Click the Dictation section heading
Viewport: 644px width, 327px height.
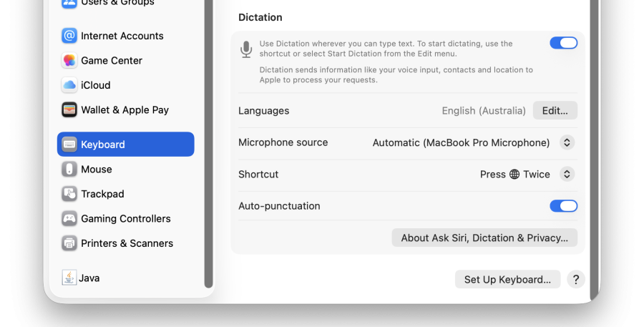pos(260,17)
